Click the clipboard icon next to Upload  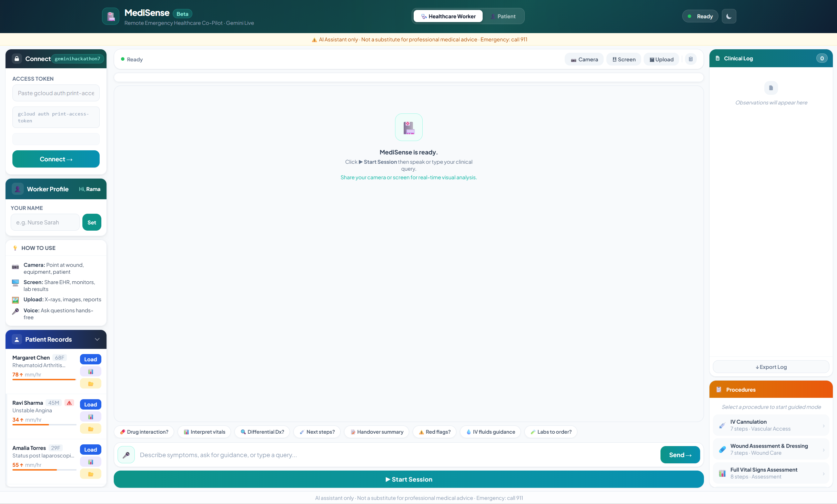(690, 59)
